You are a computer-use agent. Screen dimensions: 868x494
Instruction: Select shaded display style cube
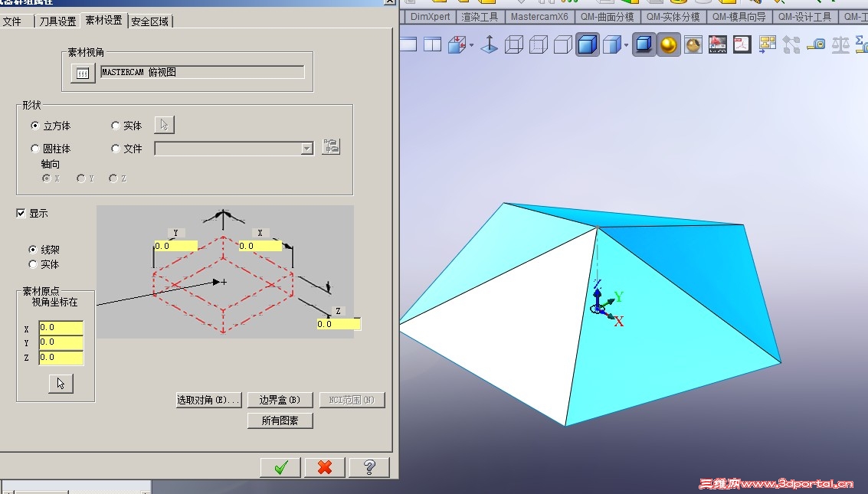tap(611, 44)
